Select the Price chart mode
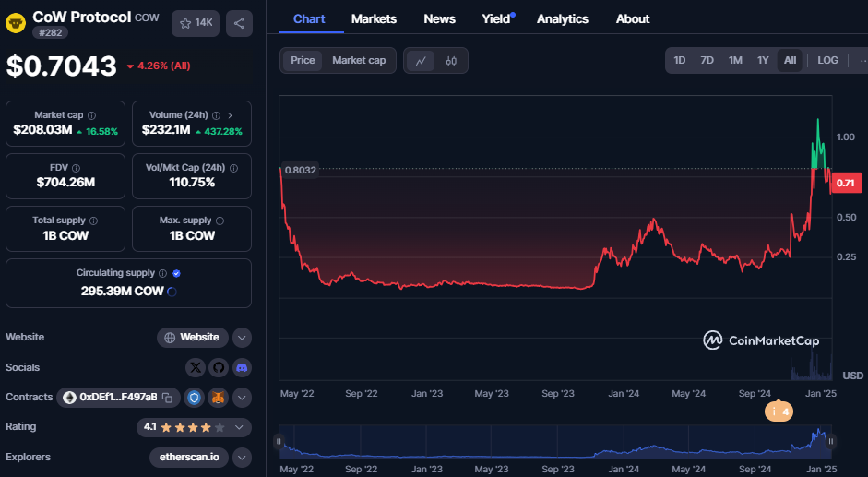Image resolution: width=868 pixels, height=477 pixels. pos(303,60)
